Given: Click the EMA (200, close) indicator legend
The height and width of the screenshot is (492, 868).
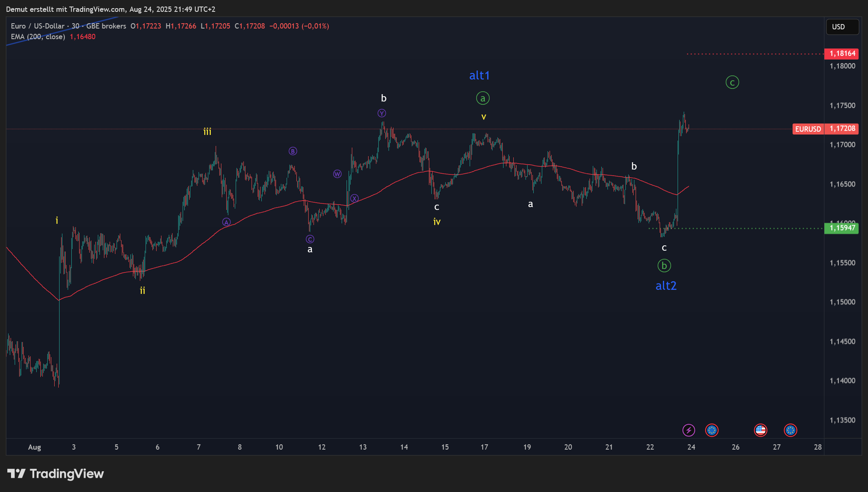Looking at the screenshot, I should (38, 37).
